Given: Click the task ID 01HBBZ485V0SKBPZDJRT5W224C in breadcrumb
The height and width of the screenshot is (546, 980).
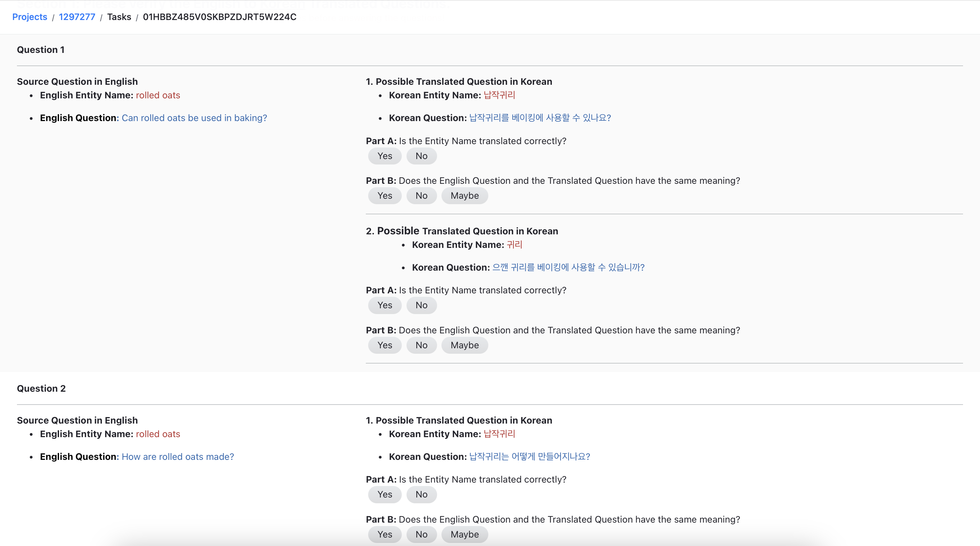Looking at the screenshot, I should pos(220,17).
